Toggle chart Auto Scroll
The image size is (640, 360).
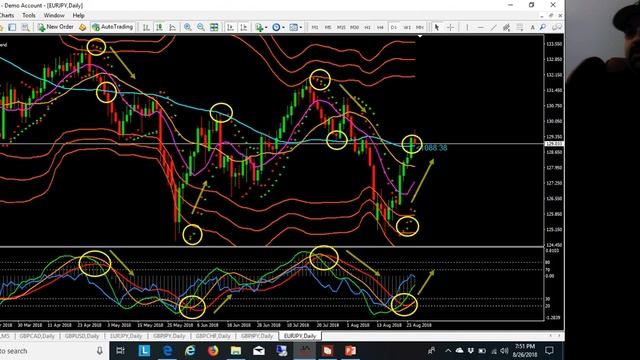tap(230, 27)
